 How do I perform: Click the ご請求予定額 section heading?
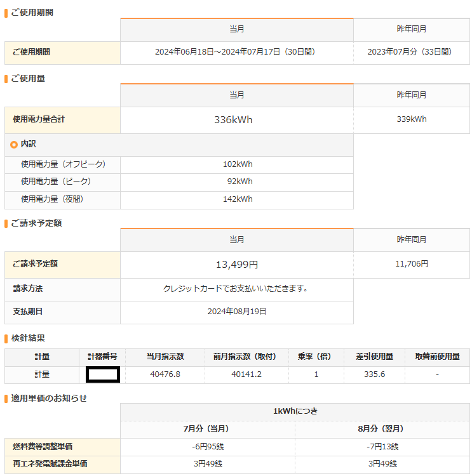(36, 223)
